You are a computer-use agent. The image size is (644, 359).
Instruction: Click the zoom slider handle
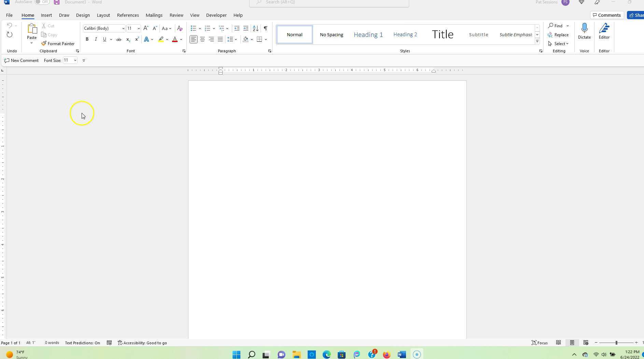(x=616, y=343)
